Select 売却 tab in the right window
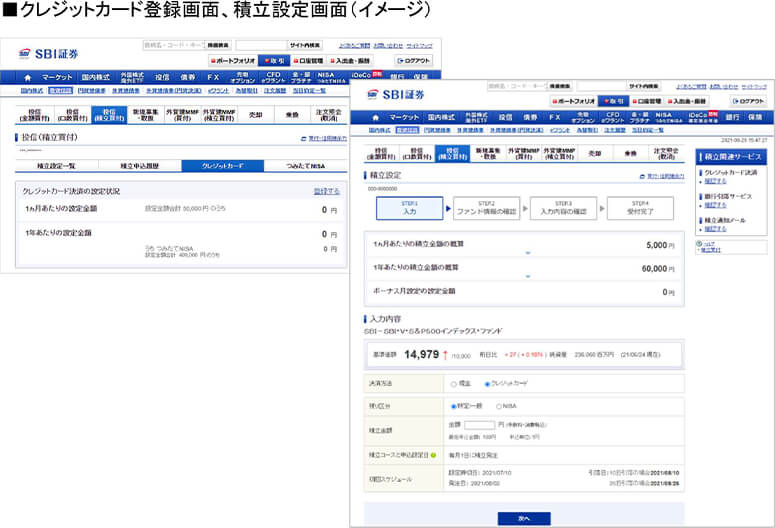 point(595,154)
